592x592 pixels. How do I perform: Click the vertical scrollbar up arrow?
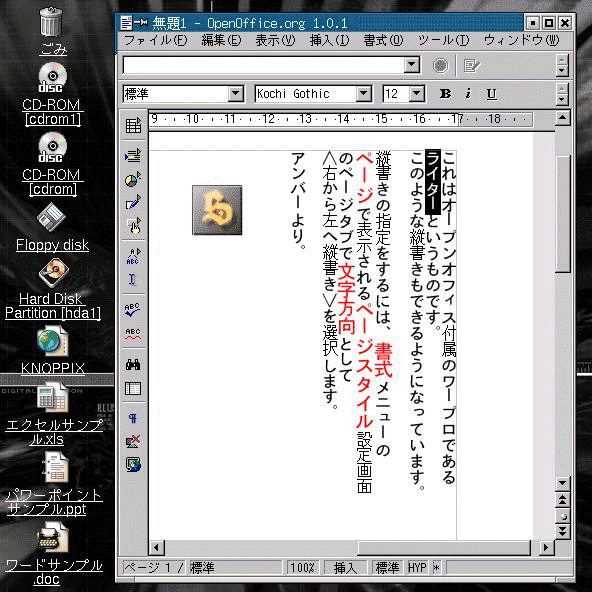coord(563,118)
